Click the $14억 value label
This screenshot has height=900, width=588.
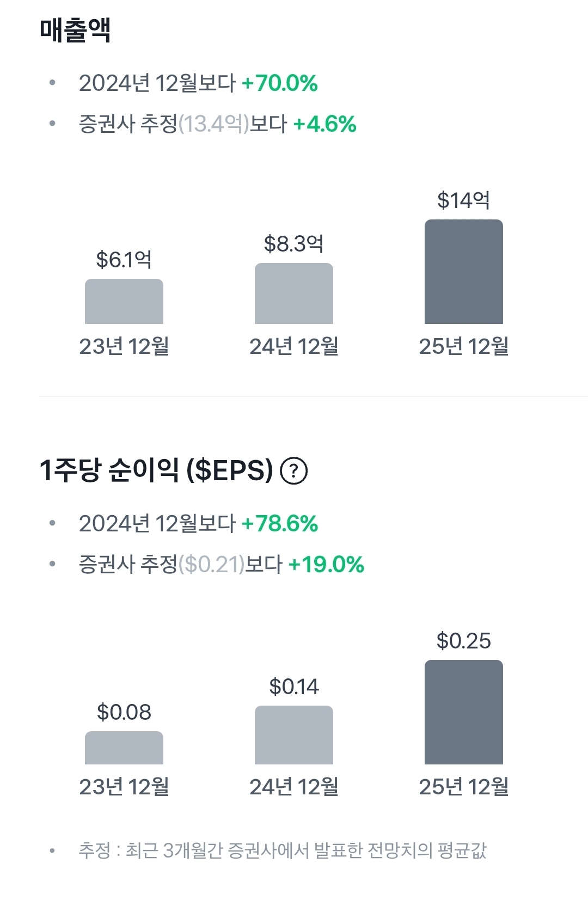(x=463, y=200)
